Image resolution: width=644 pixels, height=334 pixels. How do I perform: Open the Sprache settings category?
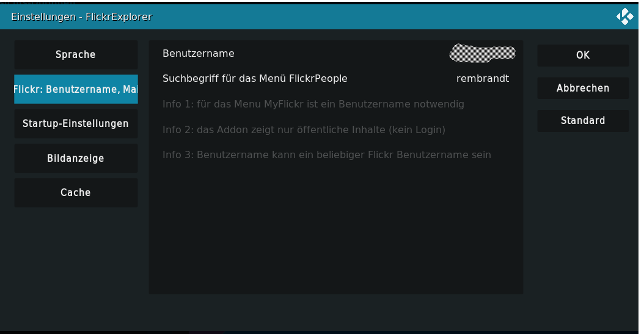(x=76, y=54)
